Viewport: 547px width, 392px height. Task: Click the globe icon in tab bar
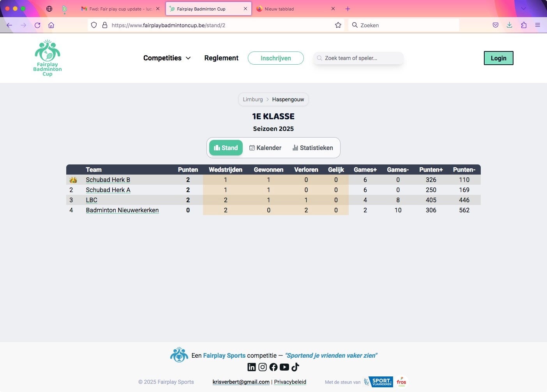(x=49, y=9)
